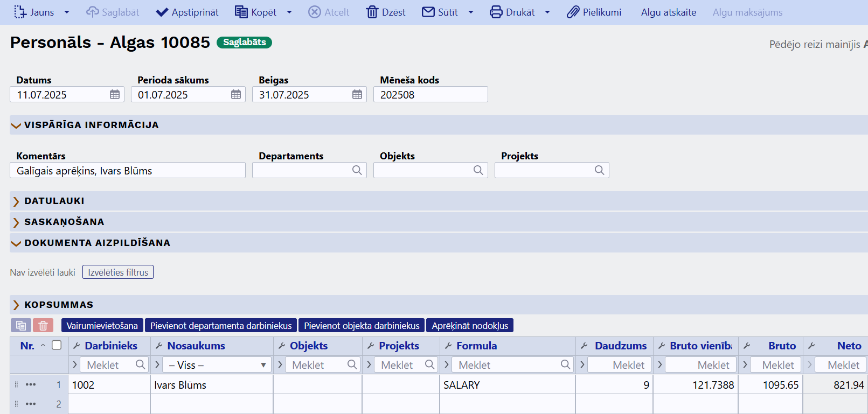The width and height of the screenshot is (868, 414).
Task: Toggle the select-all rows checkbox
Action: [x=57, y=345]
